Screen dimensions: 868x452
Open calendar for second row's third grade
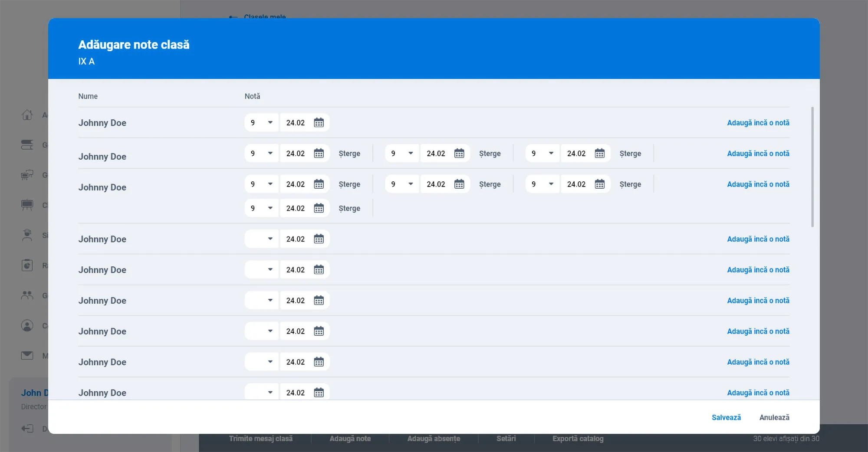[599, 154]
